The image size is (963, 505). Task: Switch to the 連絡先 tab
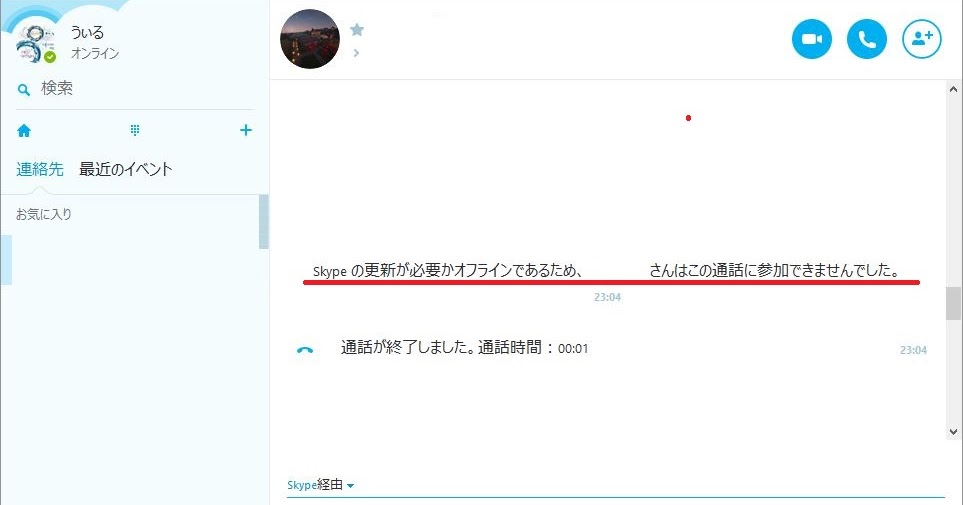pyautogui.click(x=40, y=169)
